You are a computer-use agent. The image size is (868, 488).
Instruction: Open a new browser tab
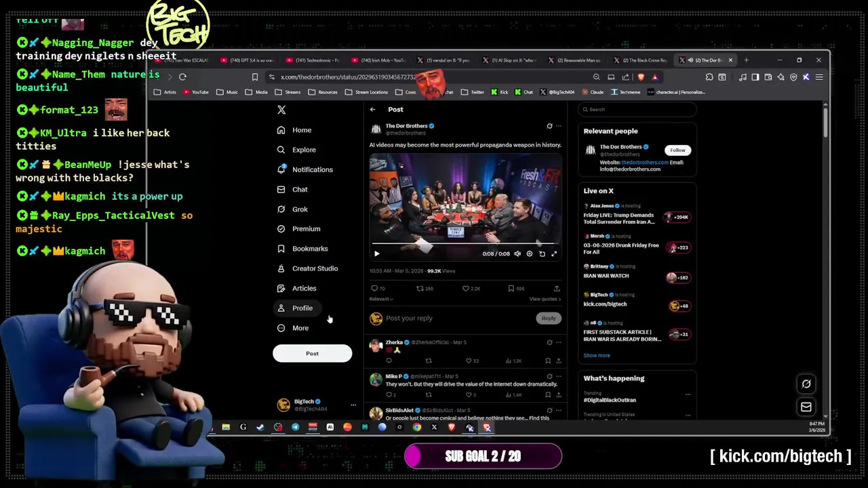pos(746,60)
